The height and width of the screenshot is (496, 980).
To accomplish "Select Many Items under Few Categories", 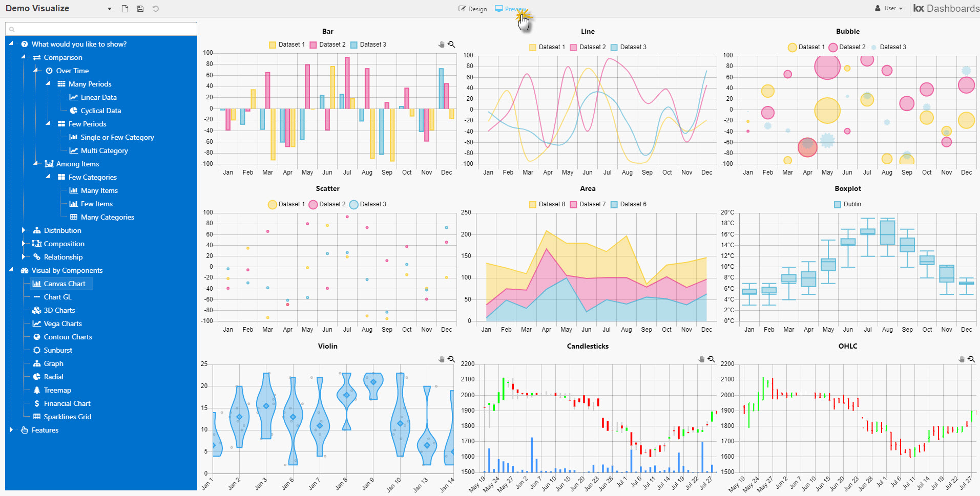I will pyautogui.click(x=99, y=190).
